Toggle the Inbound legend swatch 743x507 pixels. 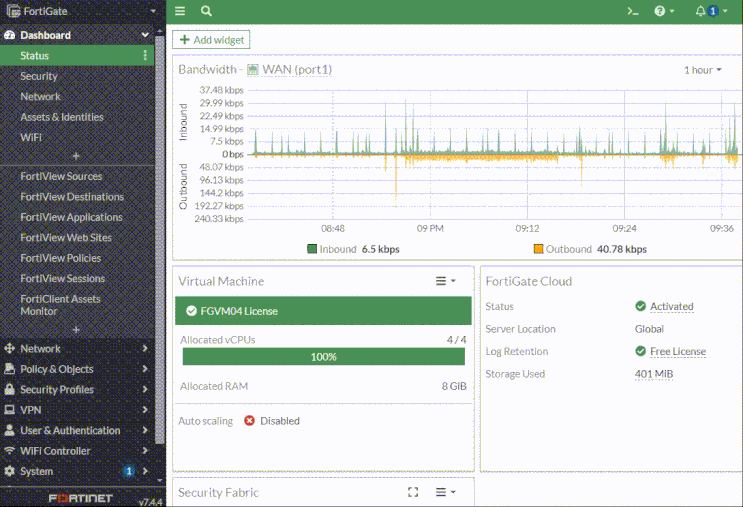pos(312,249)
